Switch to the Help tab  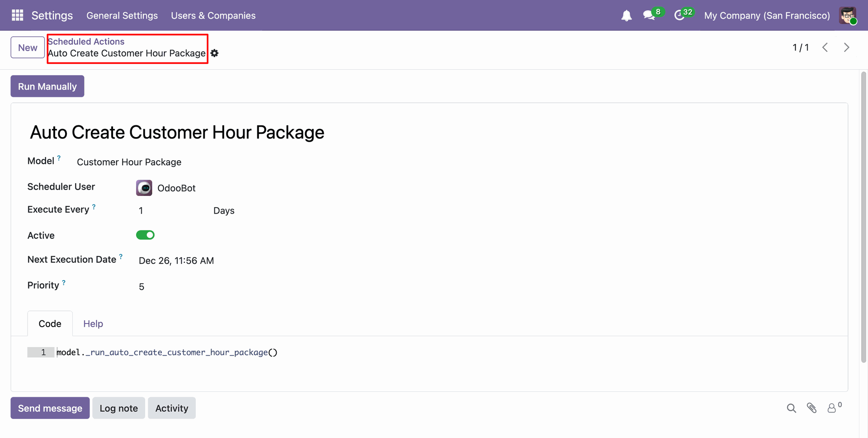click(93, 324)
